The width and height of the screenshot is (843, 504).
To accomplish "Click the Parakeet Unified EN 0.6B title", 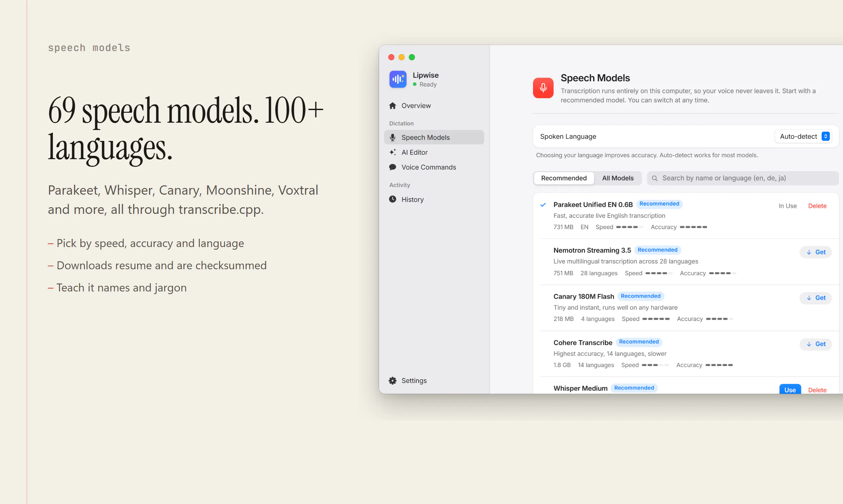I will 593,205.
